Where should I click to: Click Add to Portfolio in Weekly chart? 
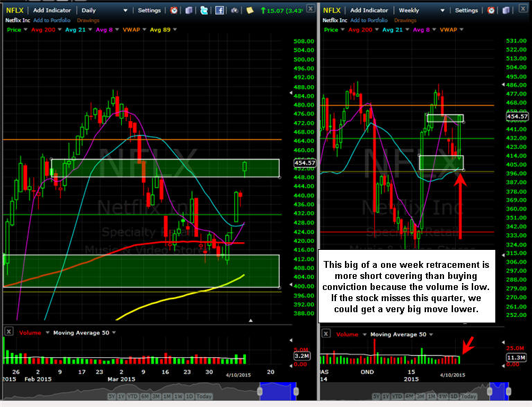tap(369, 20)
